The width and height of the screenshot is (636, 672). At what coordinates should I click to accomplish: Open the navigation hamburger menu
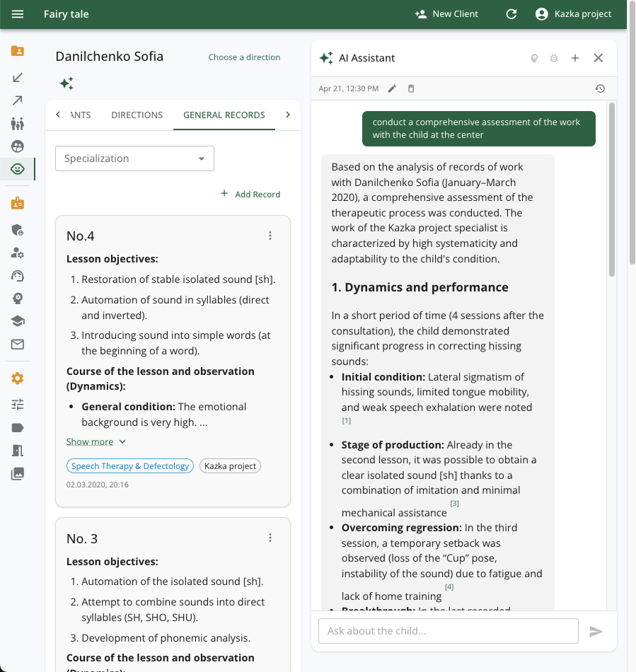pos(17,14)
